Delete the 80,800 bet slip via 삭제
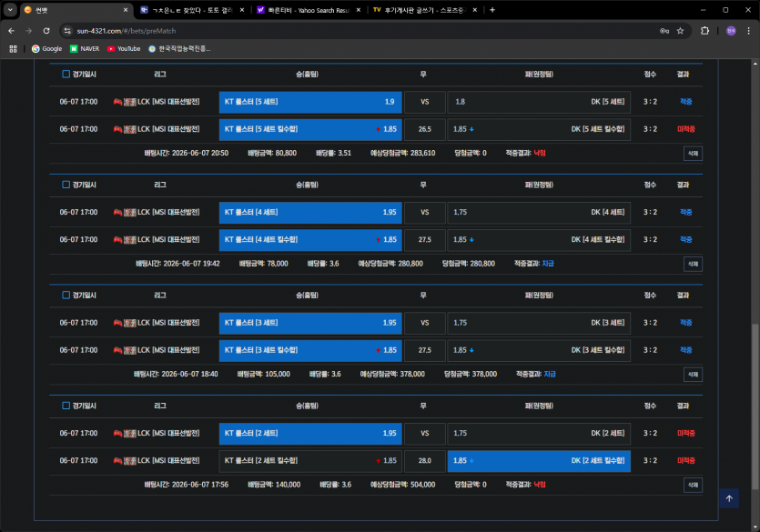This screenshot has width=760, height=532. 693,154
